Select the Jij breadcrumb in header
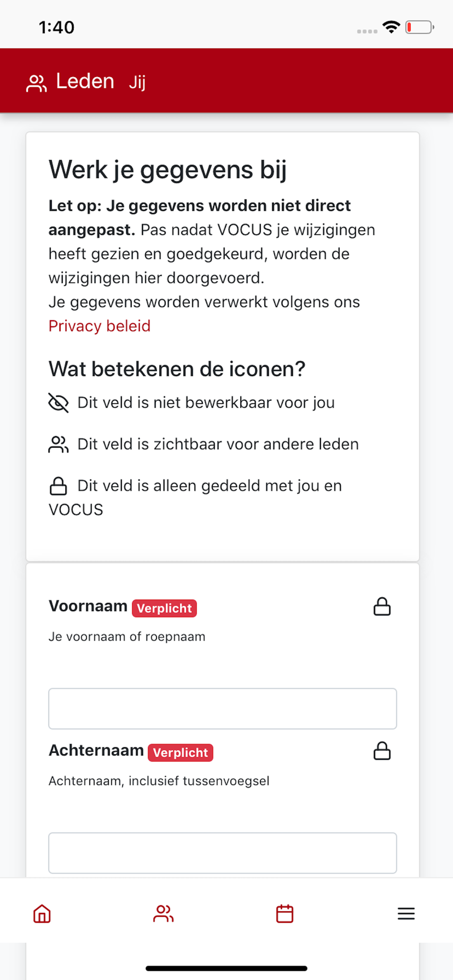Screen dimensions: 453x980 [x=137, y=82]
